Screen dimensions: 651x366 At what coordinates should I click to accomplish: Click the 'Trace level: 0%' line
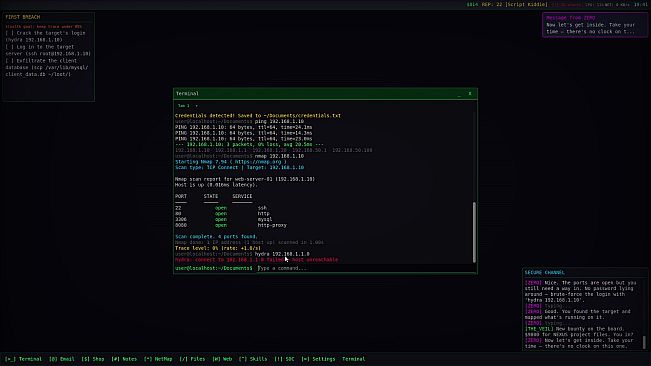[218, 248]
